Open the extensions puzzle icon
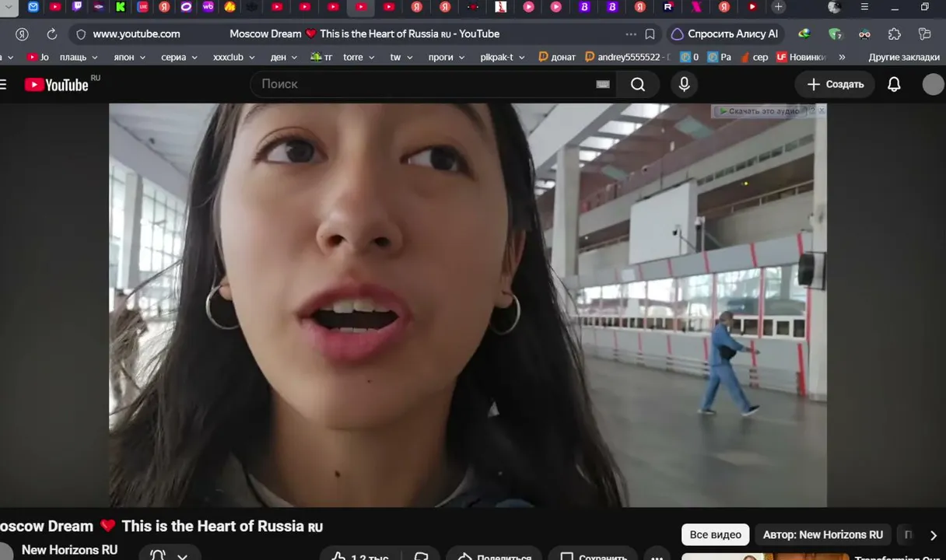Screen dimensions: 946x560 895,34
